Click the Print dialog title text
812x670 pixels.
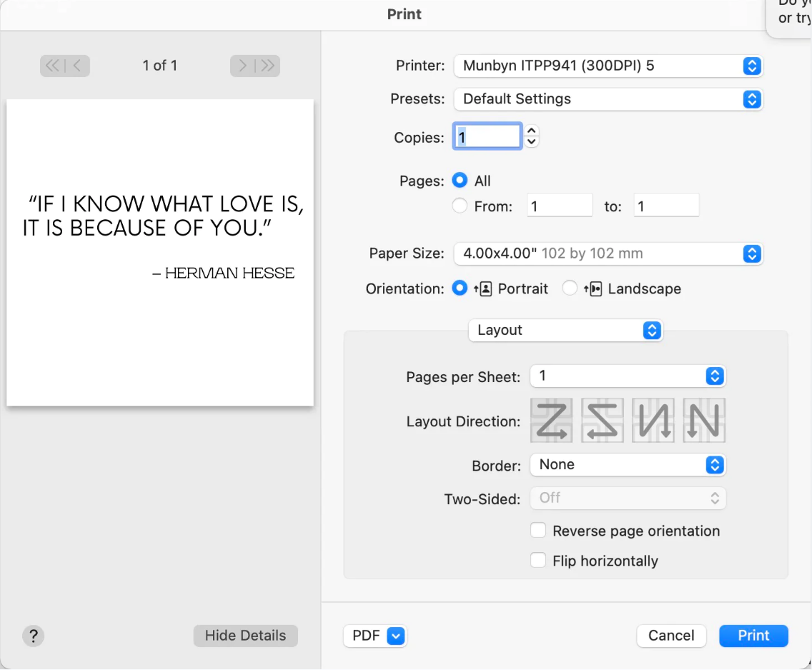405,14
